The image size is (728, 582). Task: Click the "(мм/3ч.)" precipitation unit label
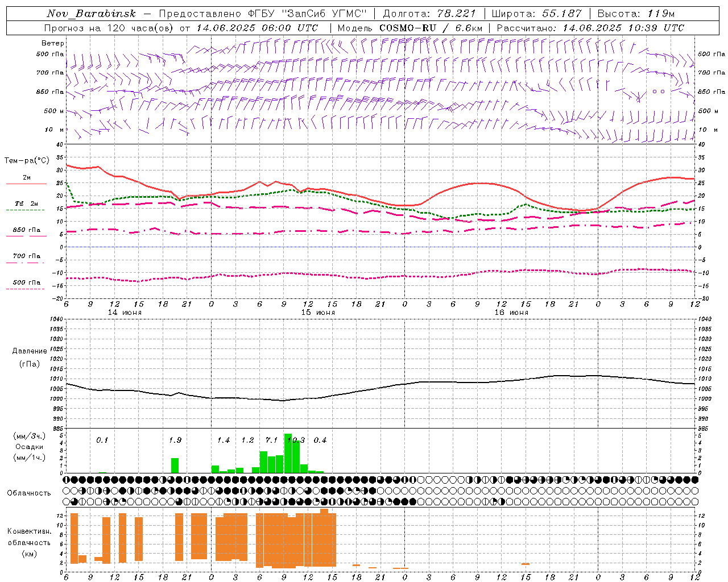pos(30,436)
